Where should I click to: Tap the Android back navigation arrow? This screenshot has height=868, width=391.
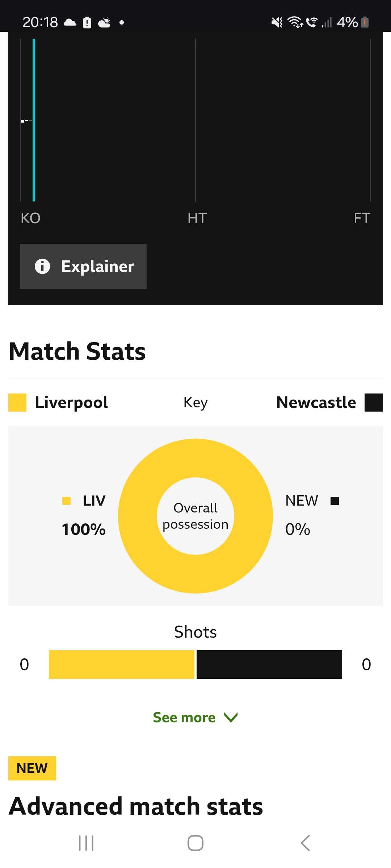305,843
